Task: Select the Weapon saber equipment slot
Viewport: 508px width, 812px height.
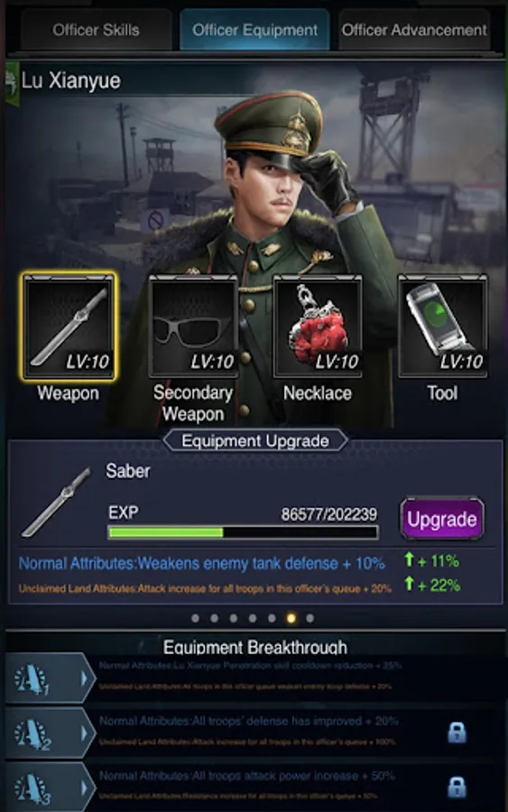Action: point(69,327)
